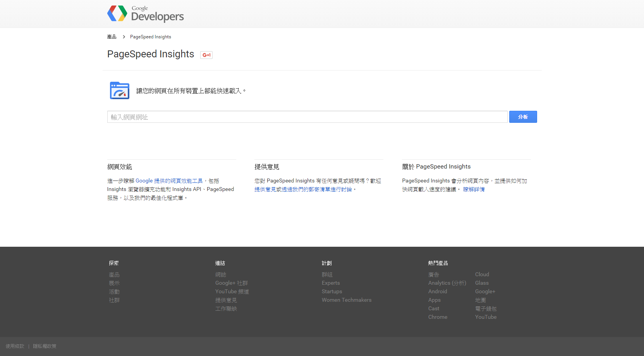
Task: Open the 工作職缺 jobs footer link
Action: point(226,309)
